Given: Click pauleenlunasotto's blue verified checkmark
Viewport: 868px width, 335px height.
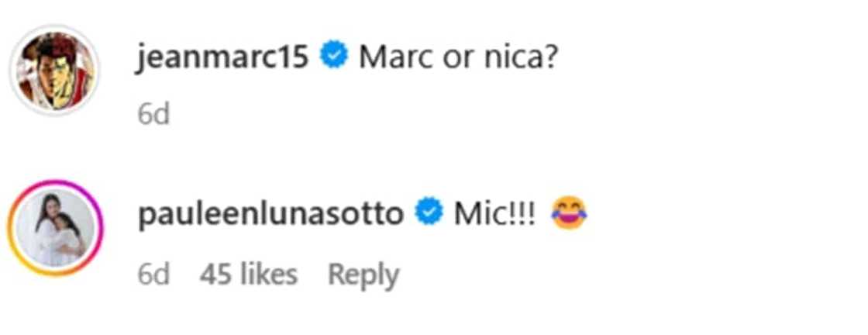Looking at the screenshot, I should (x=429, y=213).
